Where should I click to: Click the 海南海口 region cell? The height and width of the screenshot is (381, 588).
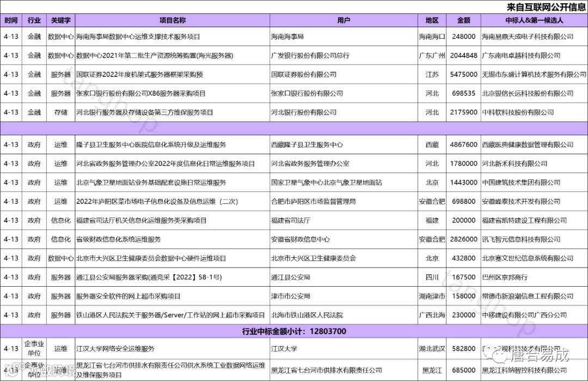pos(432,37)
